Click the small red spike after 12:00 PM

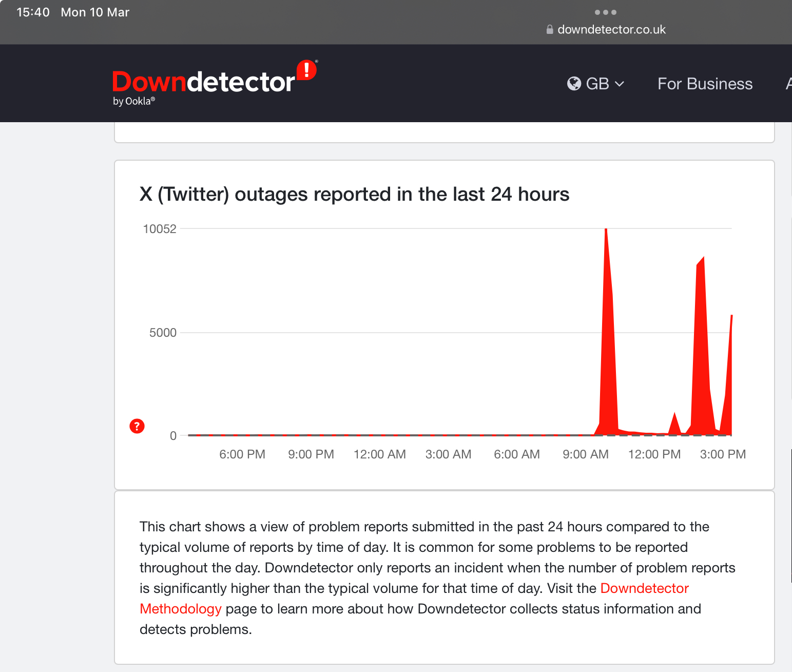[674, 425]
